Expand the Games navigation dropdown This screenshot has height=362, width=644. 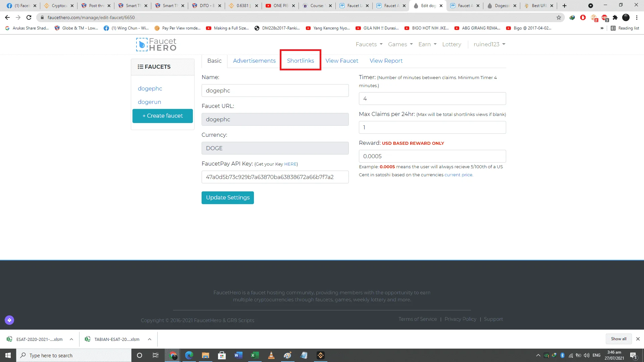click(400, 44)
